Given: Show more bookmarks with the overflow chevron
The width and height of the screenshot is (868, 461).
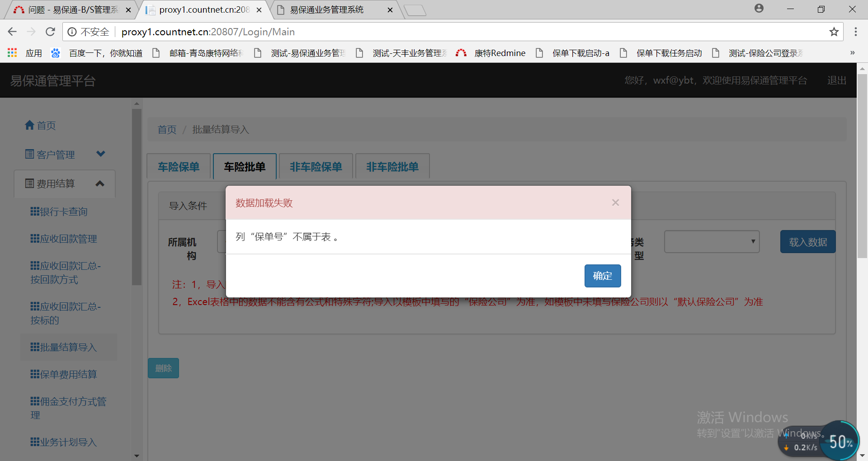Looking at the screenshot, I should coord(852,53).
